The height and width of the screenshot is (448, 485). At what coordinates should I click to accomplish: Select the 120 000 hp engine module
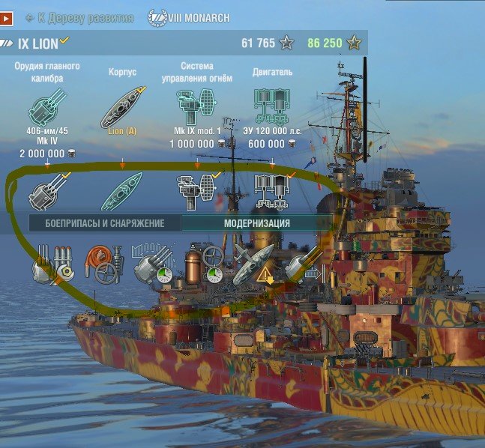click(x=272, y=106)
